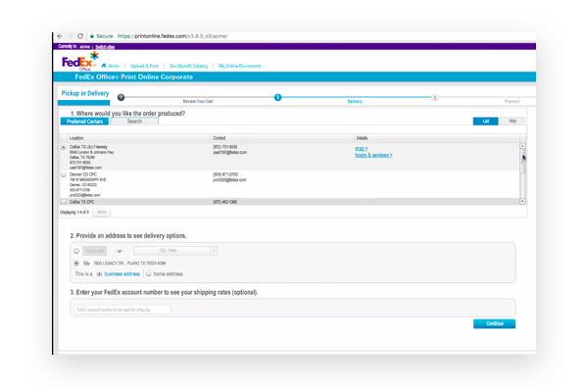The width and height of the screenshot is (588, 392).
Task: Open My Online Documents menu
Action: pyautogui.click(x=240, y=66)
